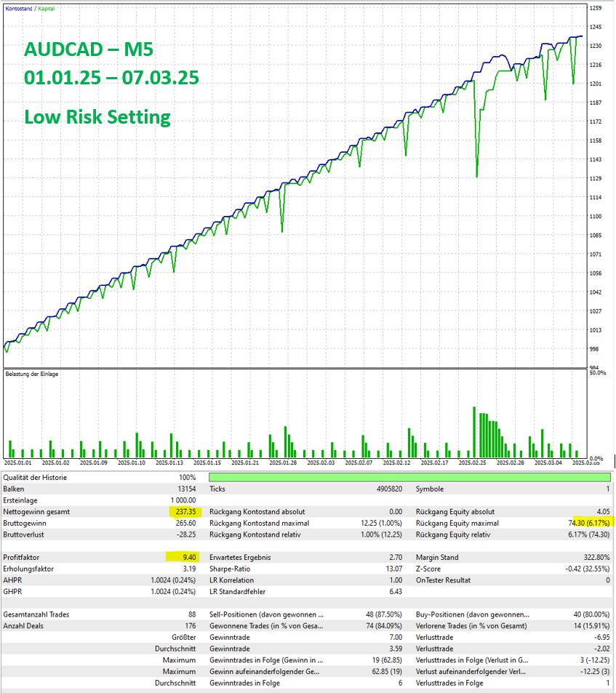The height and width of the screenshot is (693, 616).
Task: Click the Balken value 13154
Action: [186, 489]
